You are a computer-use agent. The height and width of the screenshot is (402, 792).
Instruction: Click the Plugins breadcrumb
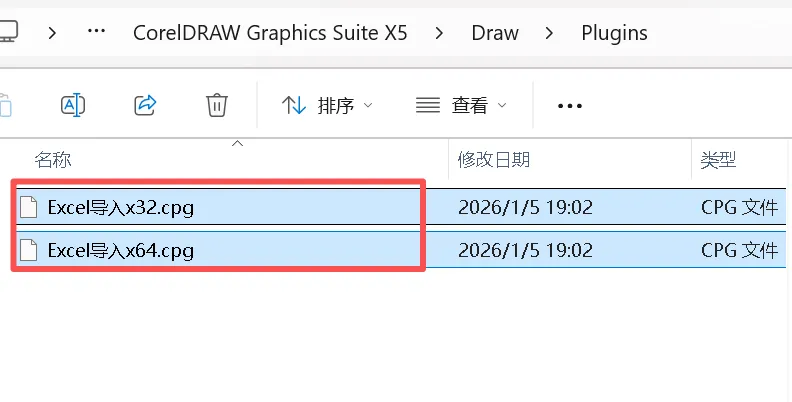point(614,33)
